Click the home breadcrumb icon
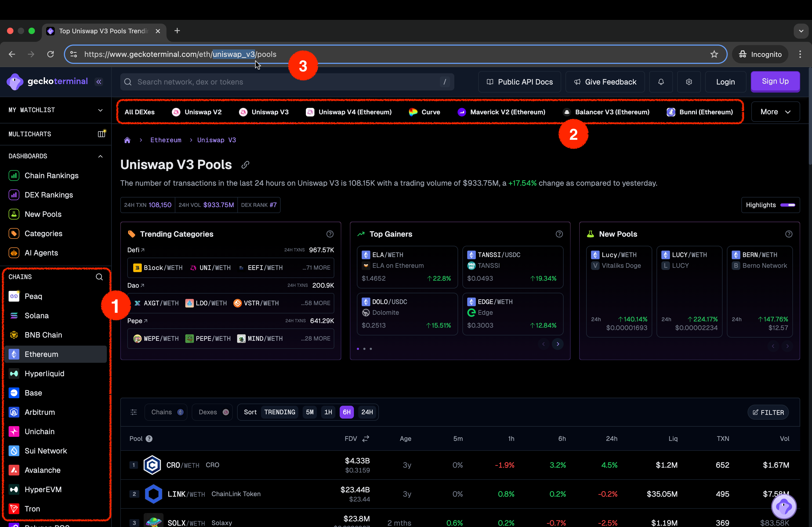The image size is (812, 527). point(127,140)
